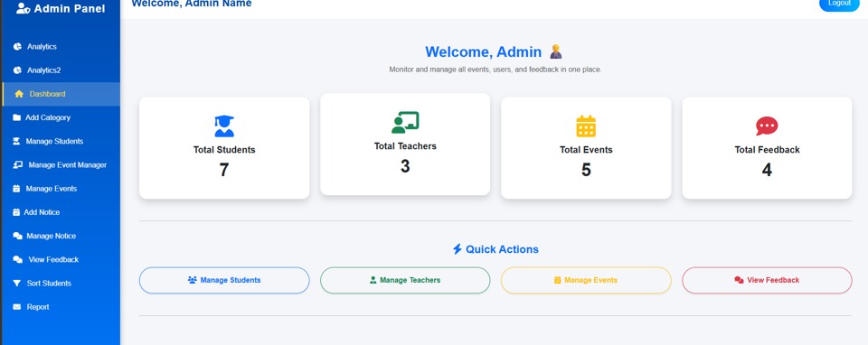Click the envelope icon beside Report

click(16, 307)
